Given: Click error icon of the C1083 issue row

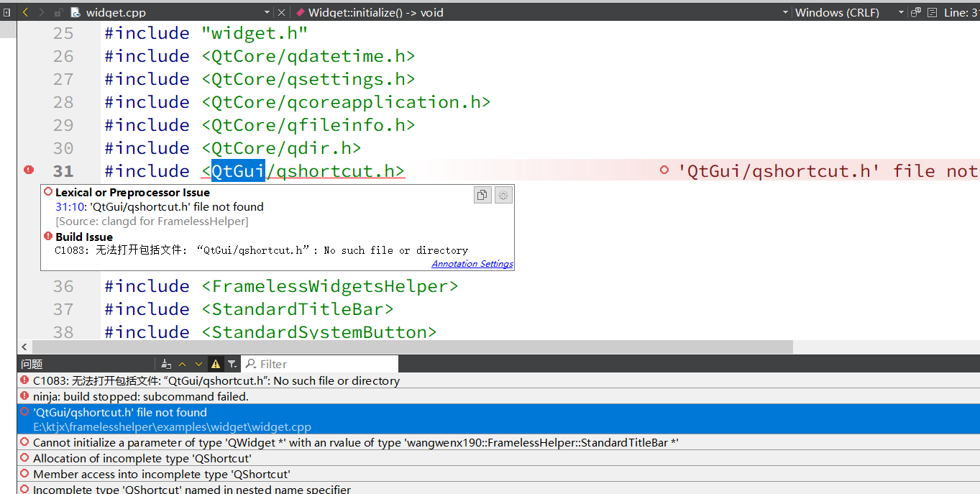Looking at the screenshot, I should point(25,380).
